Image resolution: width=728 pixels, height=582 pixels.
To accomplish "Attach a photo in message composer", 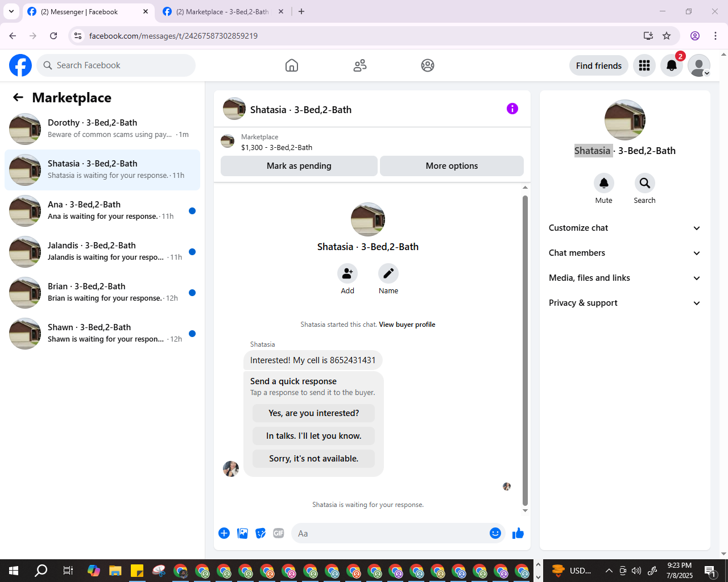I will coord(242,533).
